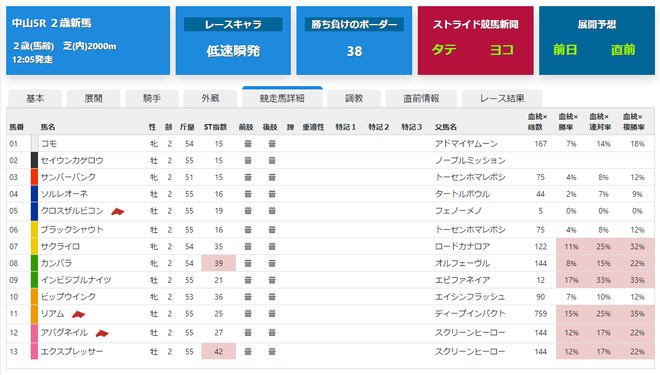Click the horse name エクスプレッサー
The height and width of the screenshot is (375, 660).
pos(72,351)
